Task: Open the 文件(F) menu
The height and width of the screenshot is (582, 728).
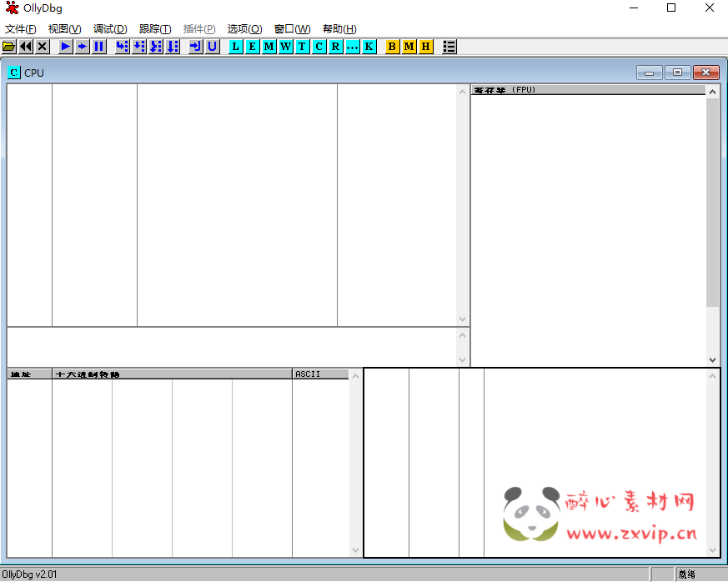Action: point(21,29)
